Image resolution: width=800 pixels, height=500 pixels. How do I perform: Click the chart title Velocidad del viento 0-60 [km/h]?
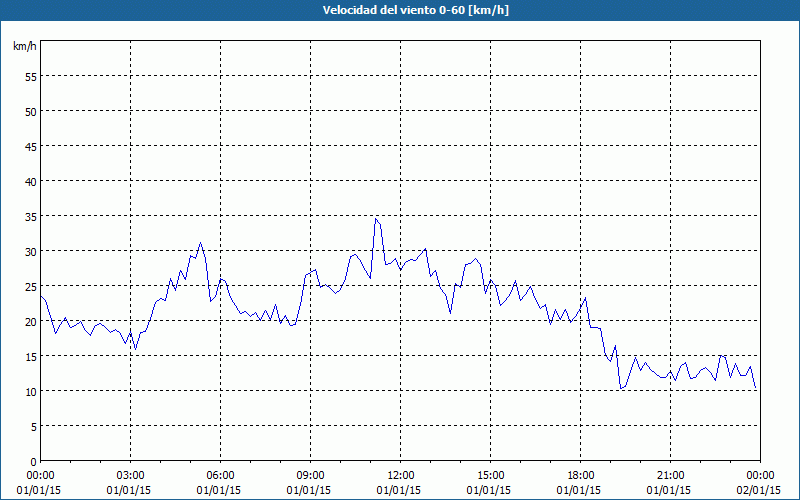(x=415, y=10)
